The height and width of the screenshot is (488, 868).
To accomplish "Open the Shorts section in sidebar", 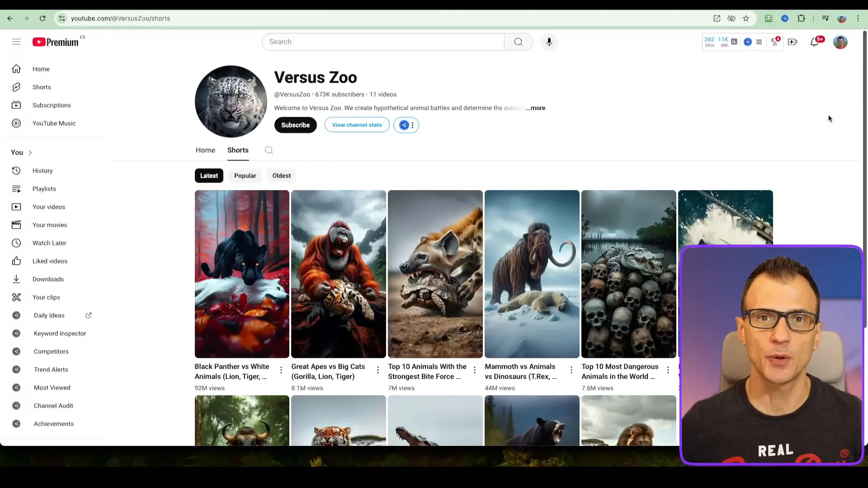I will tap(42, 87).
